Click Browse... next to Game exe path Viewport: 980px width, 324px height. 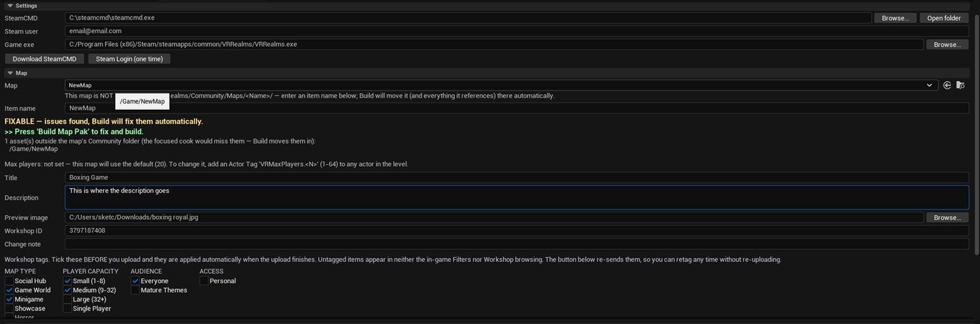click(947, 45)
